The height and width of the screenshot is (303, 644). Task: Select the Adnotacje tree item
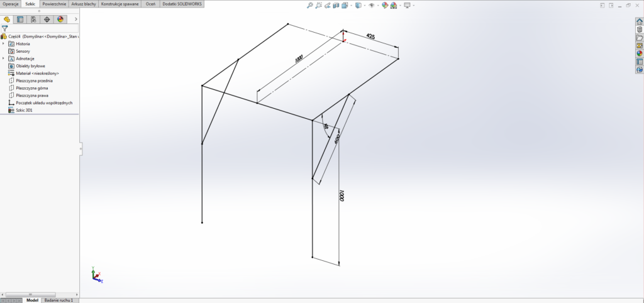click(21, 58)
